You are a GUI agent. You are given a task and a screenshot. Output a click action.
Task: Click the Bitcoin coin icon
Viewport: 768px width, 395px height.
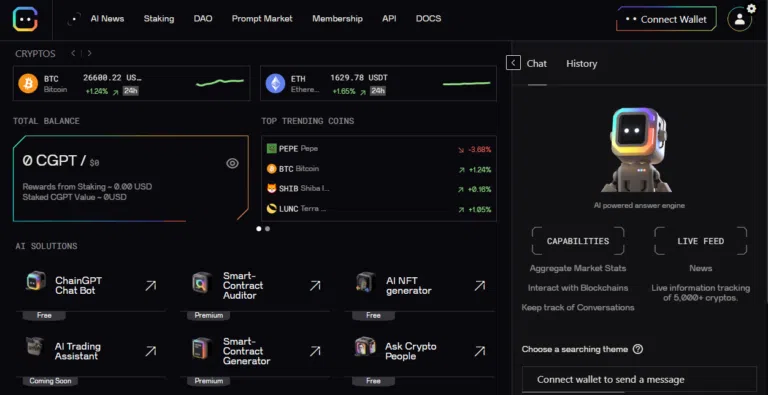pyautogui.click(x=28, y=83)
